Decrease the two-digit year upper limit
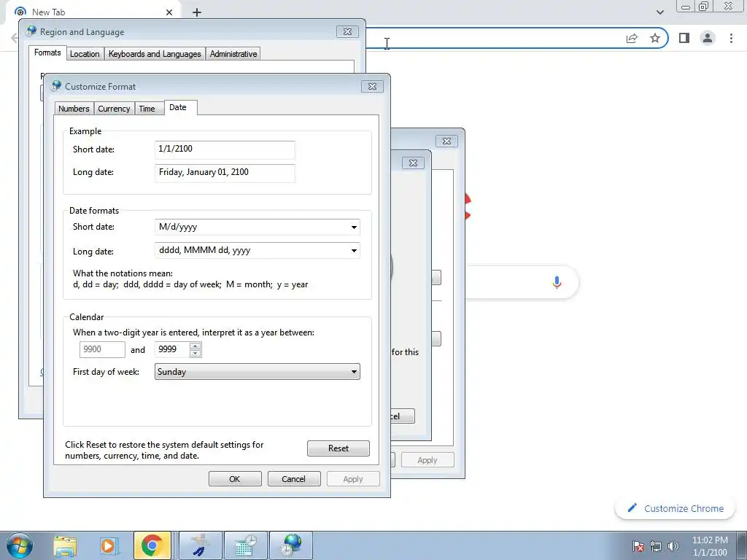The height and width of the screenshot is (560, 747). (x=195, y=354)
